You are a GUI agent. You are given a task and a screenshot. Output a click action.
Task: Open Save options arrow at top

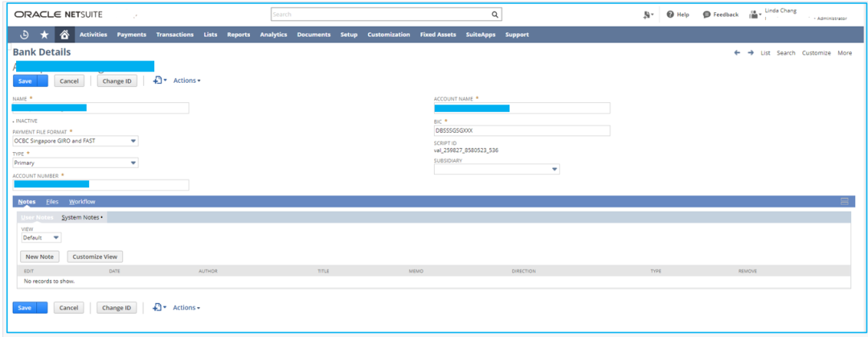point(43,81)
